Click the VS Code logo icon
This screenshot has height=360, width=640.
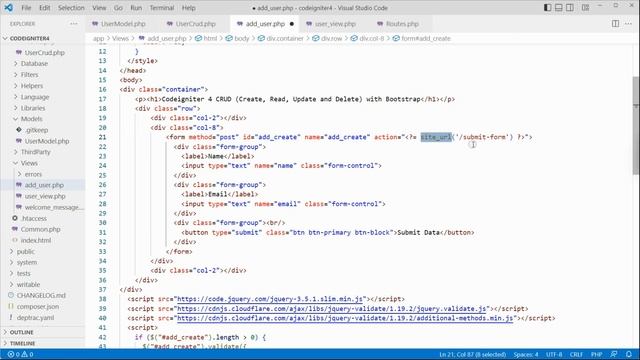point(8,8)
